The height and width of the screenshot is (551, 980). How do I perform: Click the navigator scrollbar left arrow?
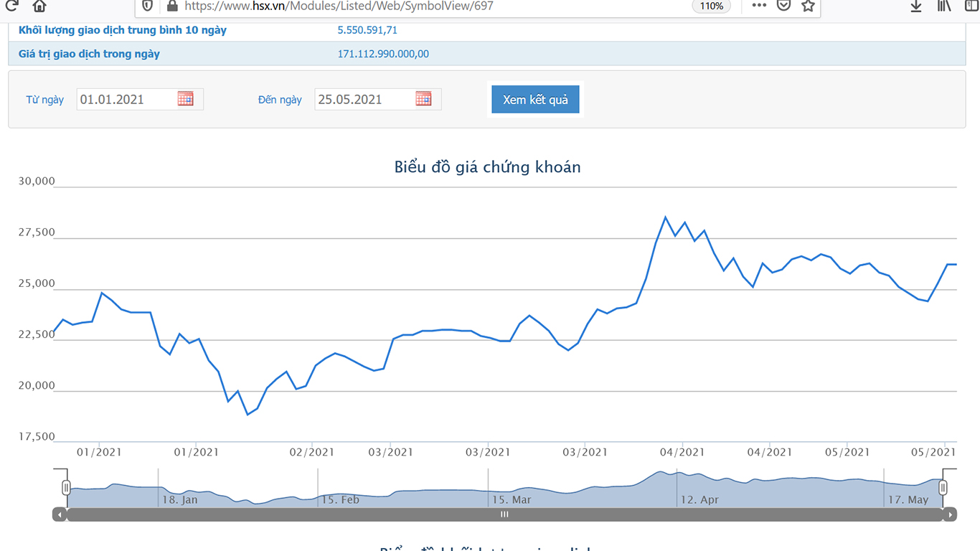(60, 514)
